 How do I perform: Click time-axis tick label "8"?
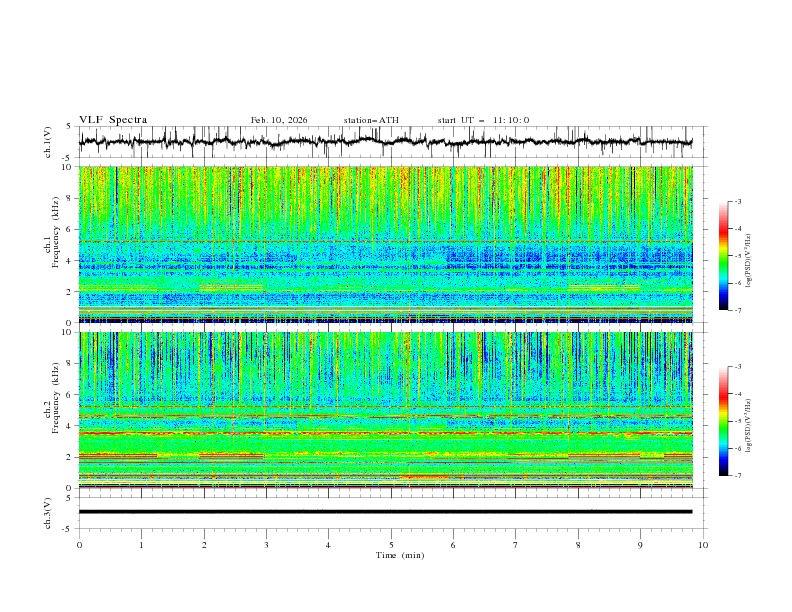click(x=578, y=545)
